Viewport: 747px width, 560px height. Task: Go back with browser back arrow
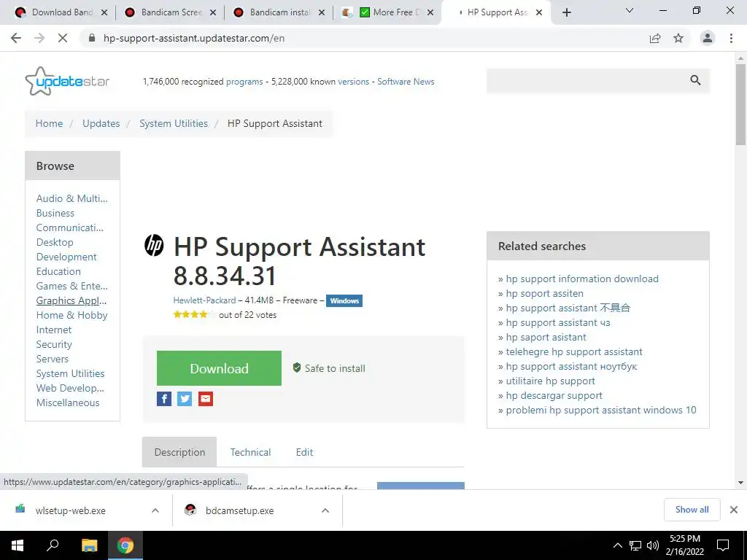click(16, 38)
